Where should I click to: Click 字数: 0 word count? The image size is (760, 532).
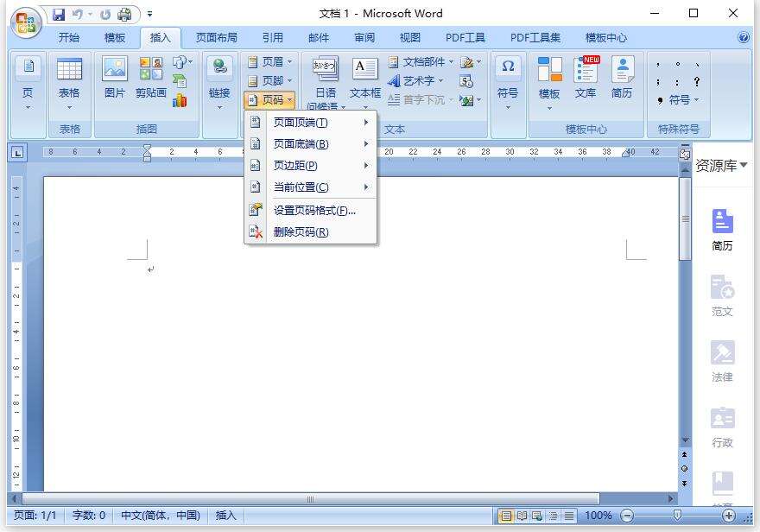[89, 515]
